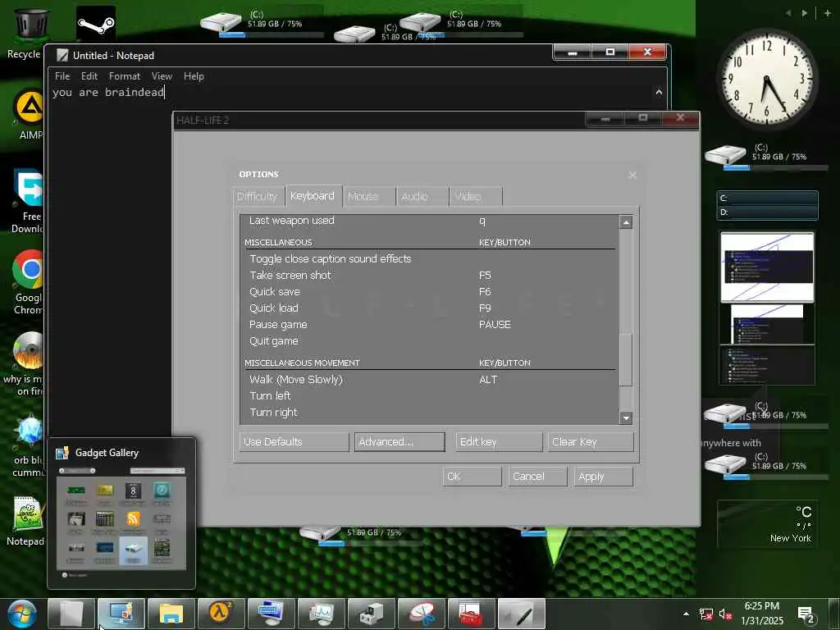Select the 'Quit game' binding row
Viewport: 840px width, 630px height.
pyautogui.click(x=429, y=341)
